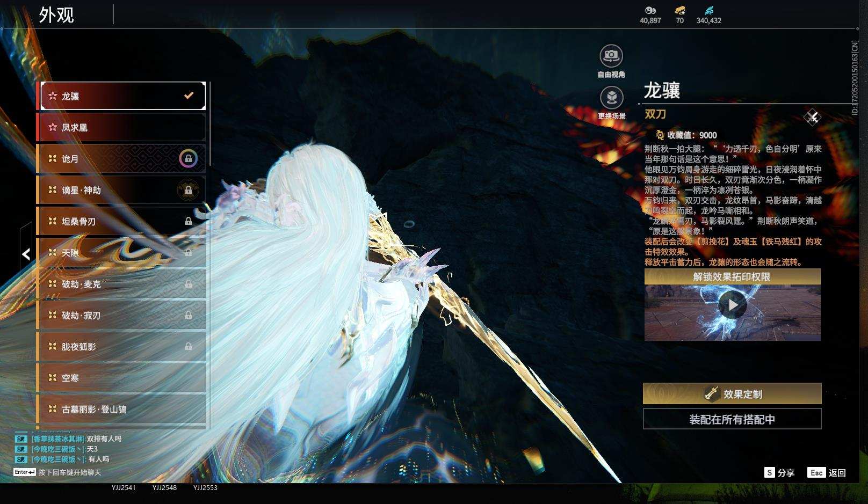Click the equipped checkmark on 龙骧
Viewport: 868px width, 504px height.
(x=189, y=96)
